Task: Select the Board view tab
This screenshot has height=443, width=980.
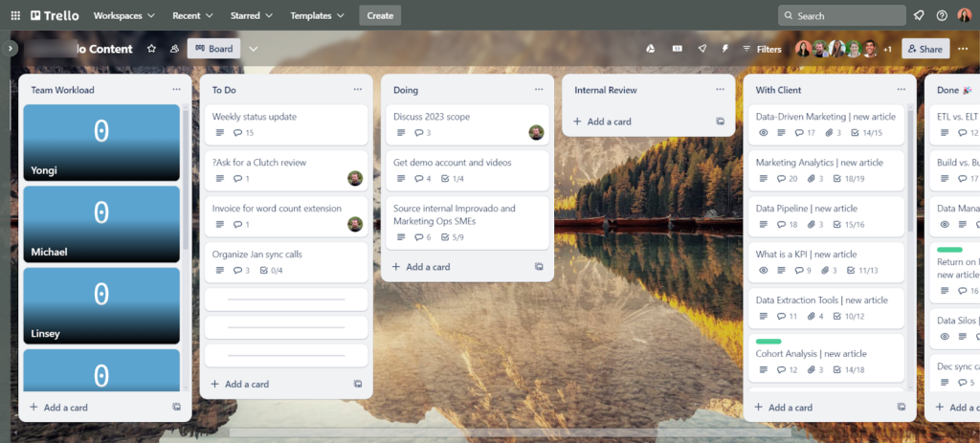Action: [x=213, y=49]
